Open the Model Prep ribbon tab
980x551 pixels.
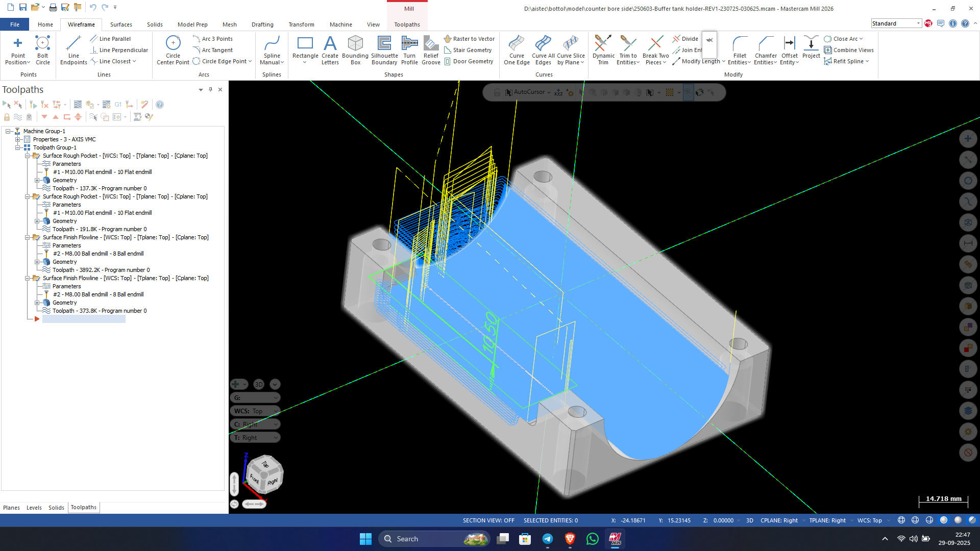pos(192,24)
